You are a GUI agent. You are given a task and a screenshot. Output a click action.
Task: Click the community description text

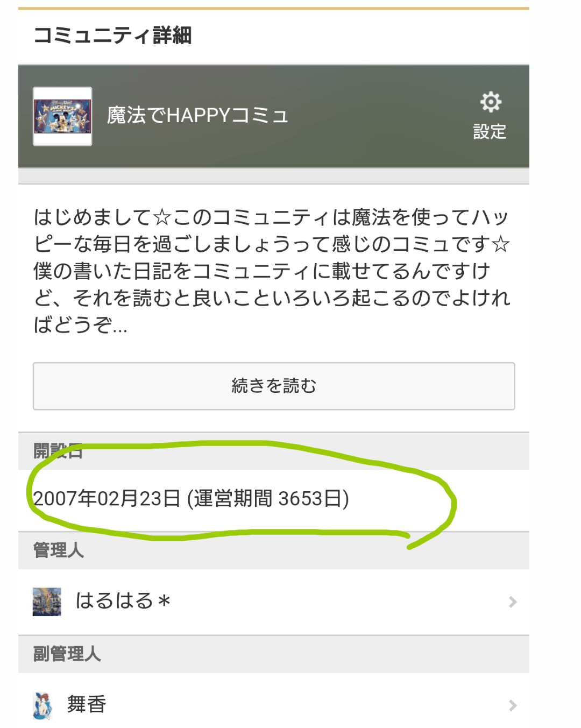(272, 271)
